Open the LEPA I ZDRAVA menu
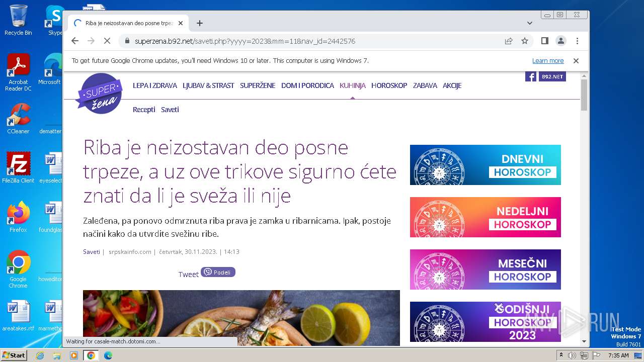Image resolution: width=644 pixels, height=362 pixels. point(155,85)
